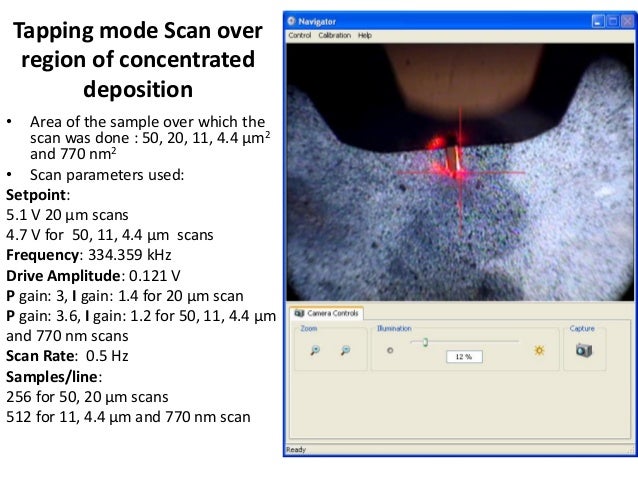Image resolution: width=638 pixels, height=479 pixels.
Task: Click the 'Drive Amplitude: 0.121 V' text
Action: (x=93, y=276)
